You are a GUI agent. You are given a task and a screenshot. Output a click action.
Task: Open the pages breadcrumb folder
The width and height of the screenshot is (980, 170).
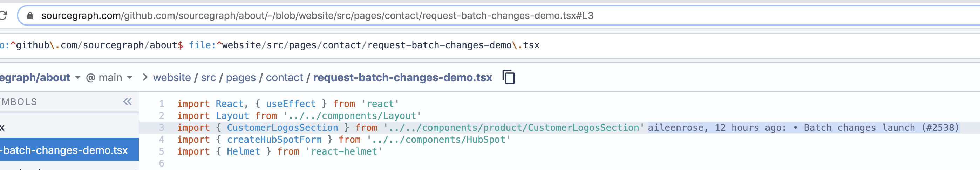tap(241, 77)
